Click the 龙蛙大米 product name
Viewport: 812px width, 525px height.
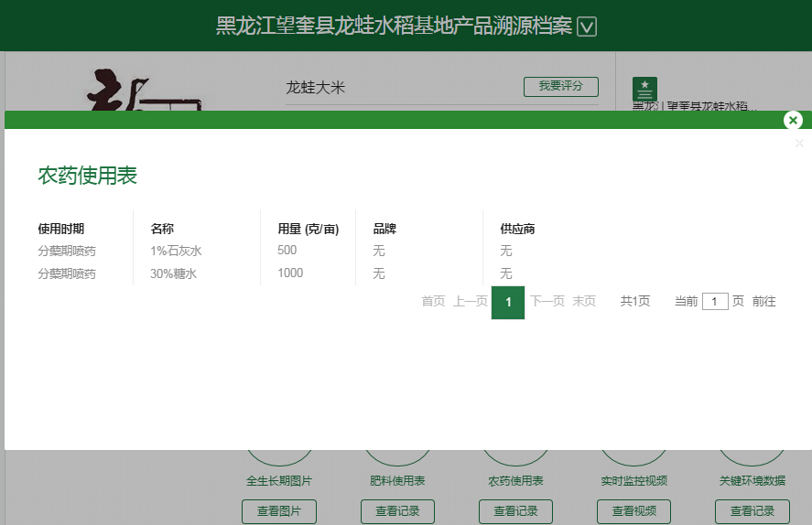[316, 88]
